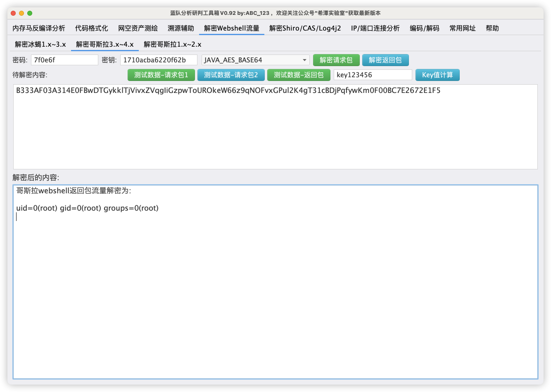Select the 解密Webshell流量 tab
The image size is (551, 392).
[x=232, y=28]
